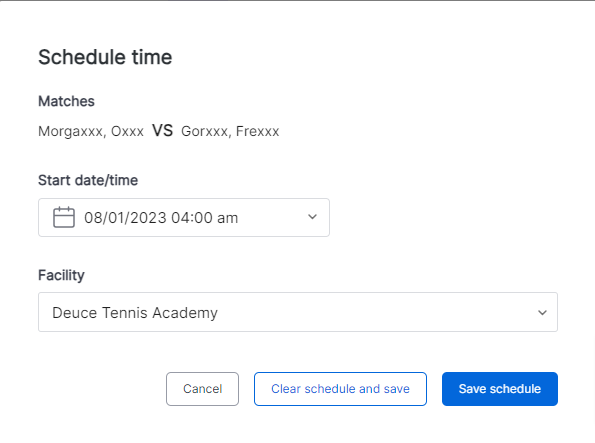
Task: Expand the start date/time chevron arrow
Action: (x=312, y=217)
